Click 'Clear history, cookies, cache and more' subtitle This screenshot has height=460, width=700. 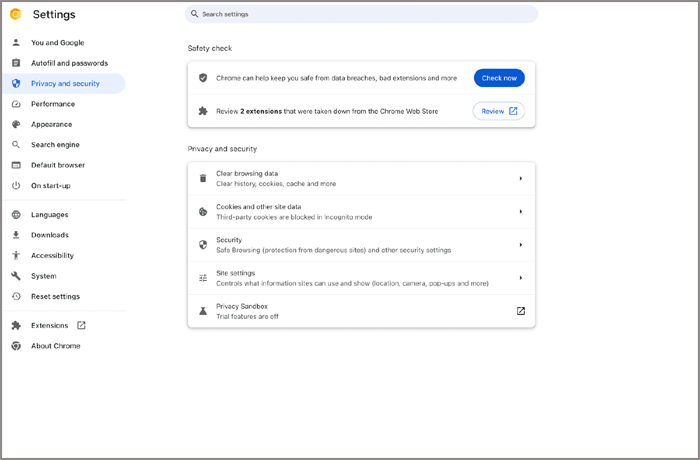pyautogui.click(x=276, y=184)
